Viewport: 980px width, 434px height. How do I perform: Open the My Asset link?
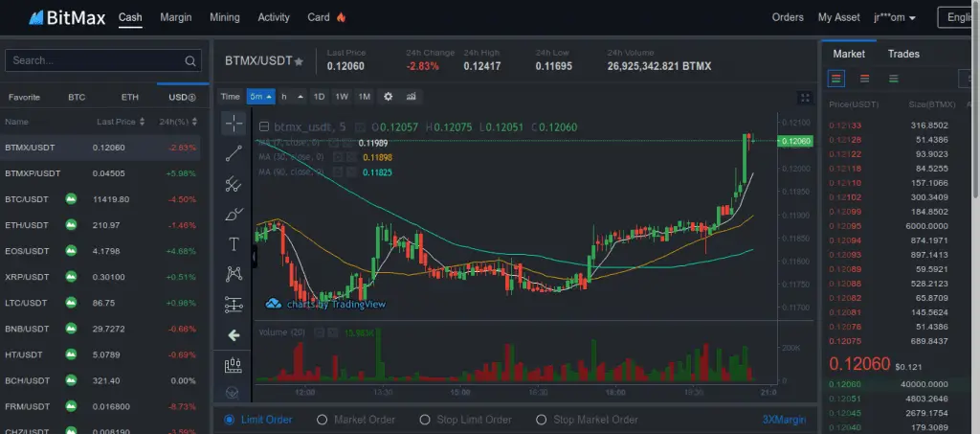pyautogui.click(x=838, y=17)
